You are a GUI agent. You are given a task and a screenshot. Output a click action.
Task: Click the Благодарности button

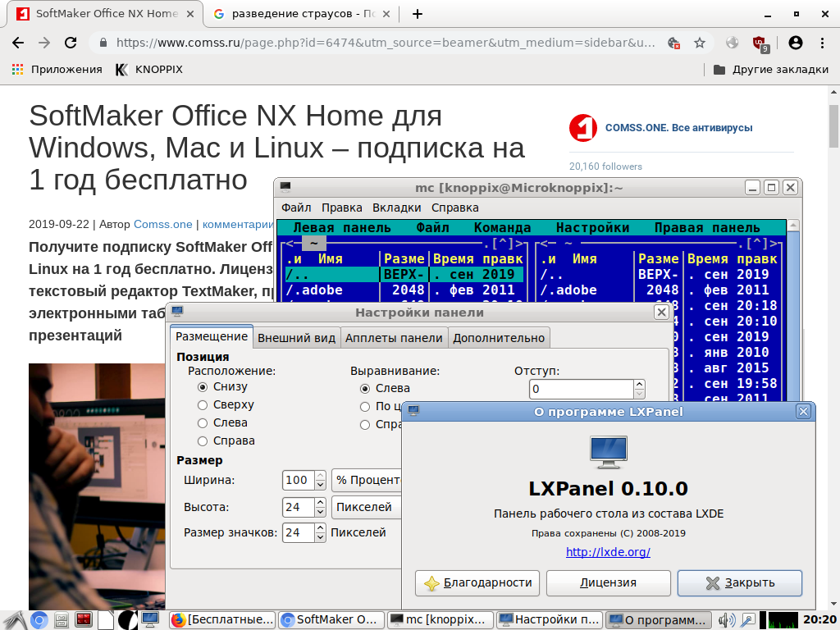pos(477,583)
